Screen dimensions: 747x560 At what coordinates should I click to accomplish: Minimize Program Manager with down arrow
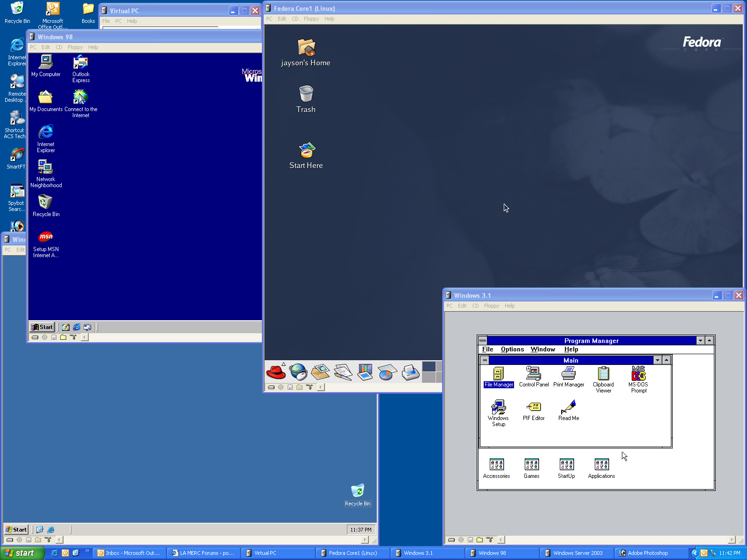coord(700,341)
